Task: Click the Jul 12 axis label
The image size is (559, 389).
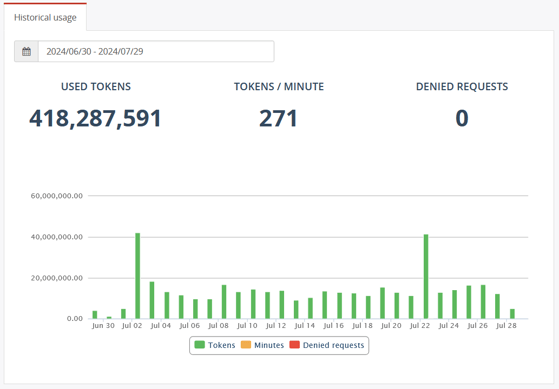Action: point(276,326)
